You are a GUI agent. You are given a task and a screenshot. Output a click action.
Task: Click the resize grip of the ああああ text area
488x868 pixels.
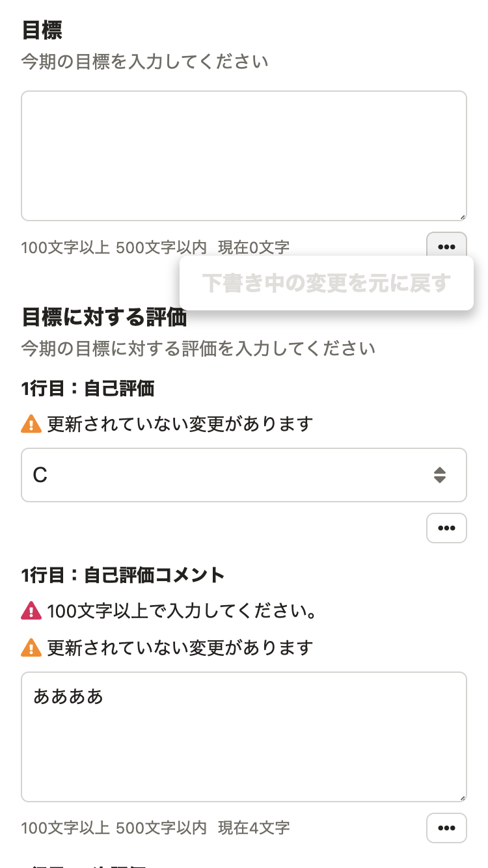tap(463, 798)
